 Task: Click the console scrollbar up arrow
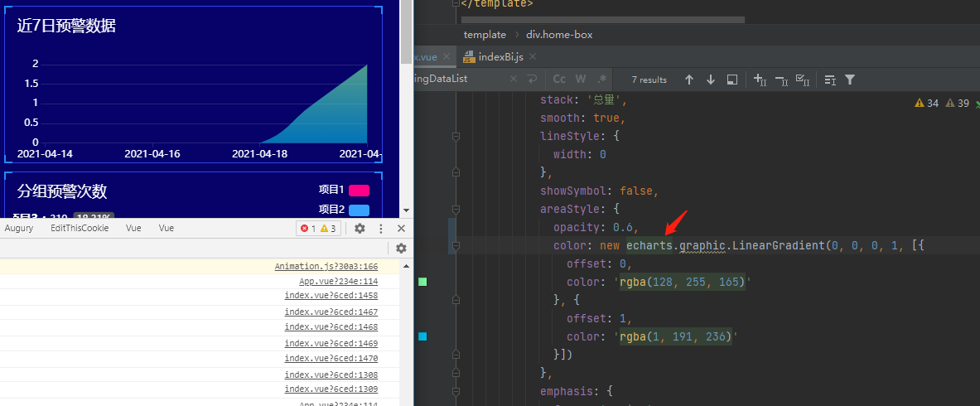point(406,265)
